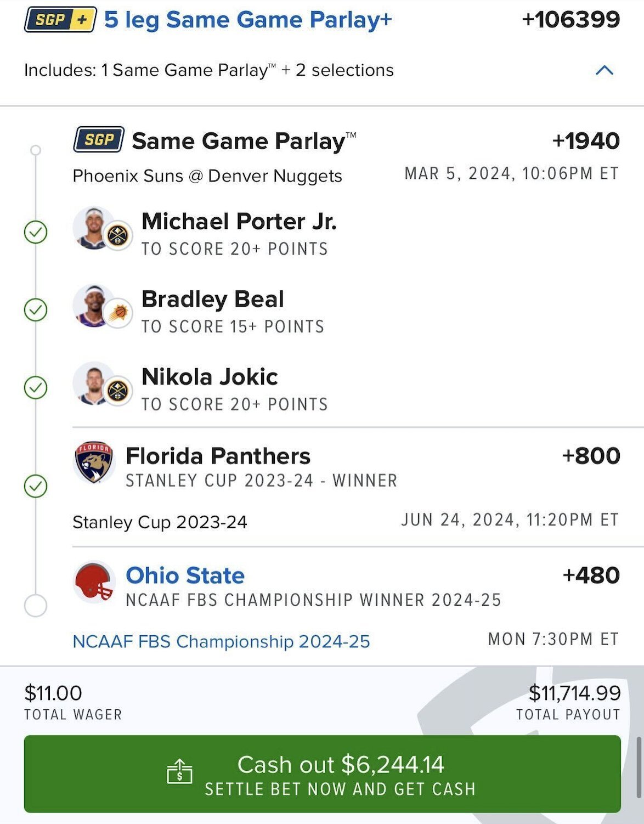Tap Nikola Jokic player avatar
Viewport: 644px width, 824px height.
(94, 383)
